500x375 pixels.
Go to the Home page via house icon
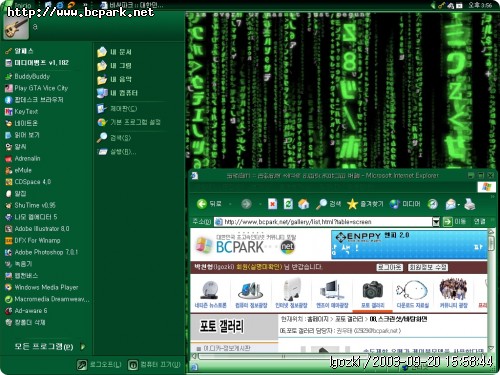(303, 204)
